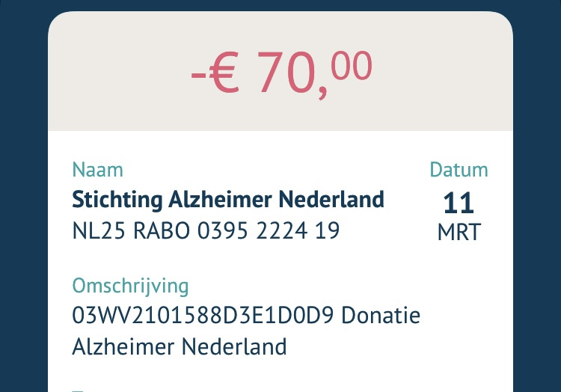Click the RABO bank code in IBAN
The image size is (561, 392).
tap(162, 230)
